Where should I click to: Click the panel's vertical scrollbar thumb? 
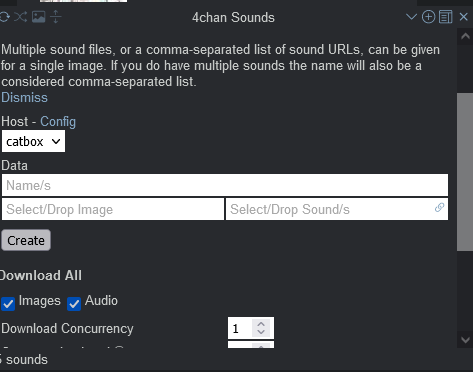[465, 172]
